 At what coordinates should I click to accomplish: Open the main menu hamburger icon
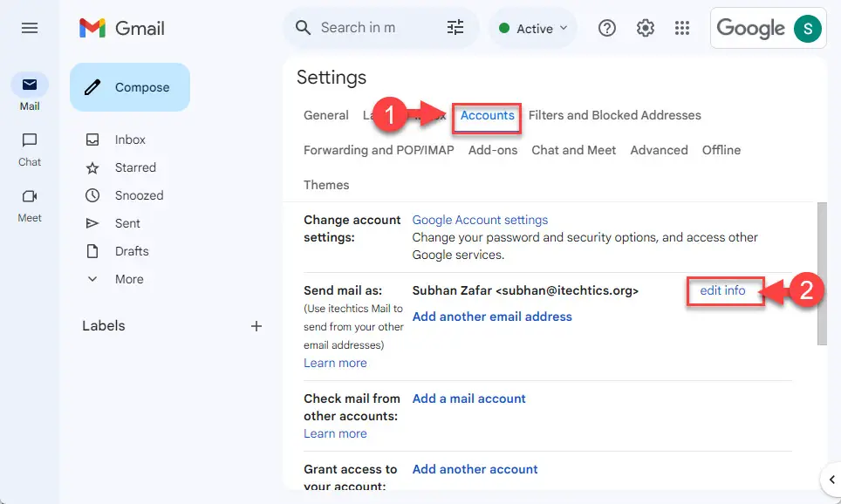tap(30, 28)
